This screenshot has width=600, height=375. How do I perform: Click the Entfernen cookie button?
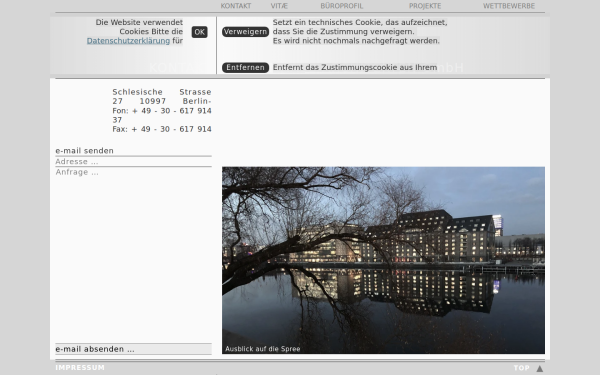click(x=245, y=68)
